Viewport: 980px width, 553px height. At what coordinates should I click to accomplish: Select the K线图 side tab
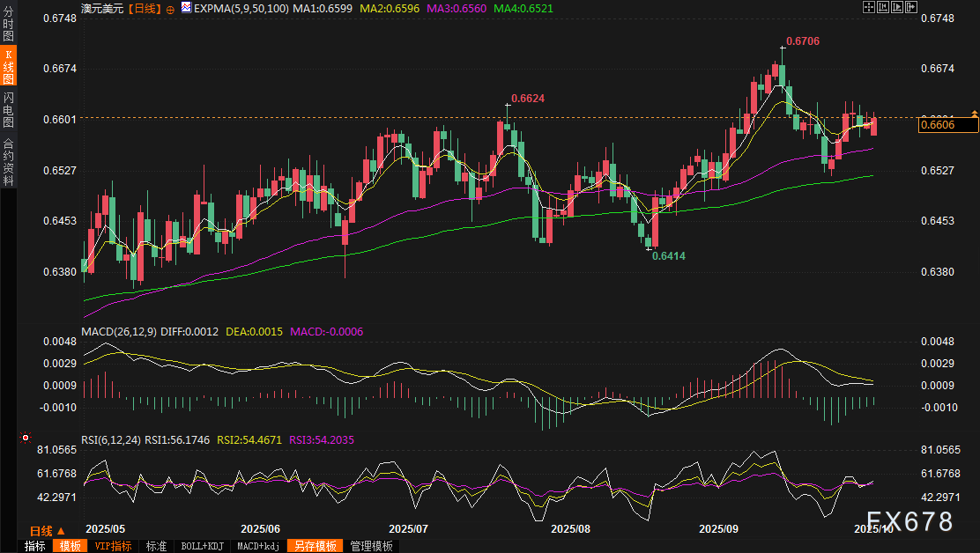[x=8, y=67]
